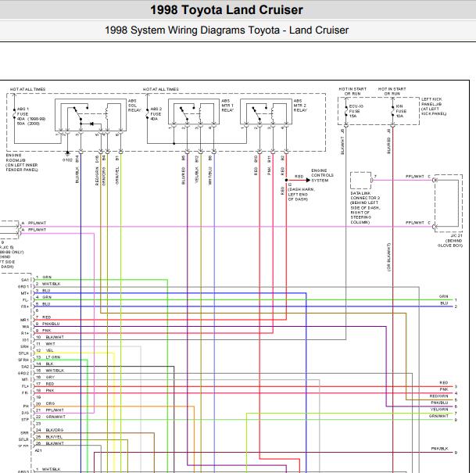Click the 'PNK/BLK' wire label on right edge
The image size is (476, 473).
[x=439, y=449]
